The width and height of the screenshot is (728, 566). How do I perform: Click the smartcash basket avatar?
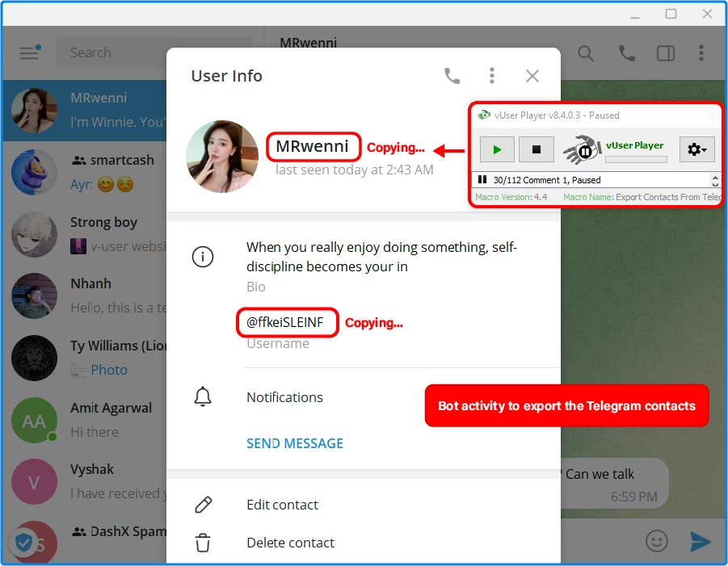tap(34, 172)
